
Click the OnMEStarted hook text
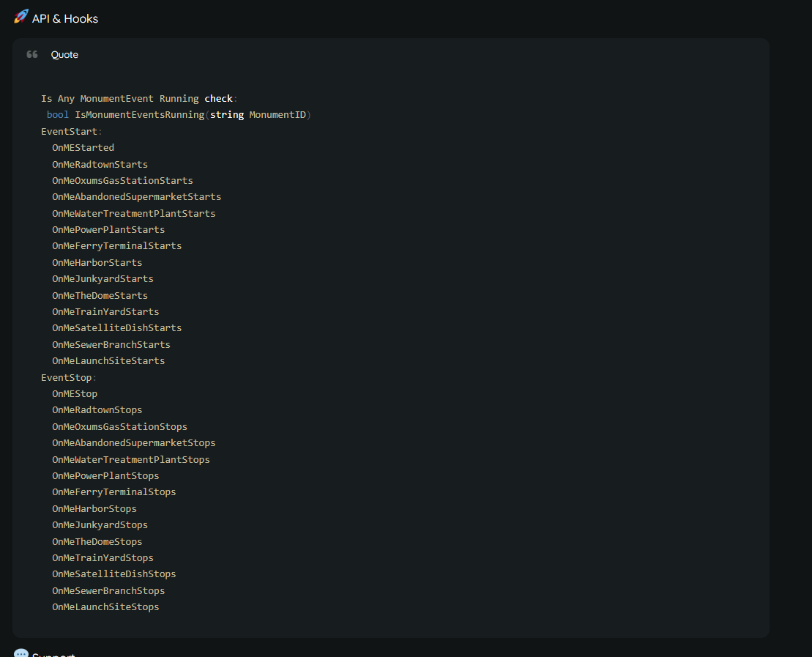click(83, 148)
